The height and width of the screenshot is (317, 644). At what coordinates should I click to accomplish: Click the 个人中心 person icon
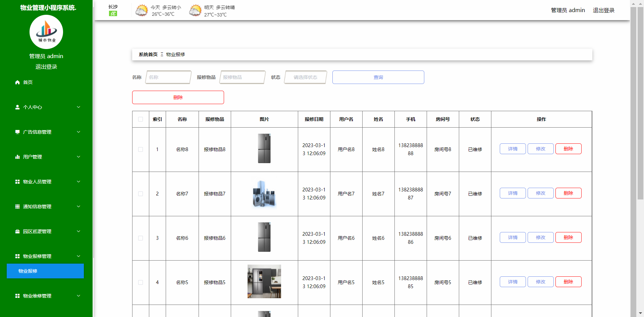[17, 107]
